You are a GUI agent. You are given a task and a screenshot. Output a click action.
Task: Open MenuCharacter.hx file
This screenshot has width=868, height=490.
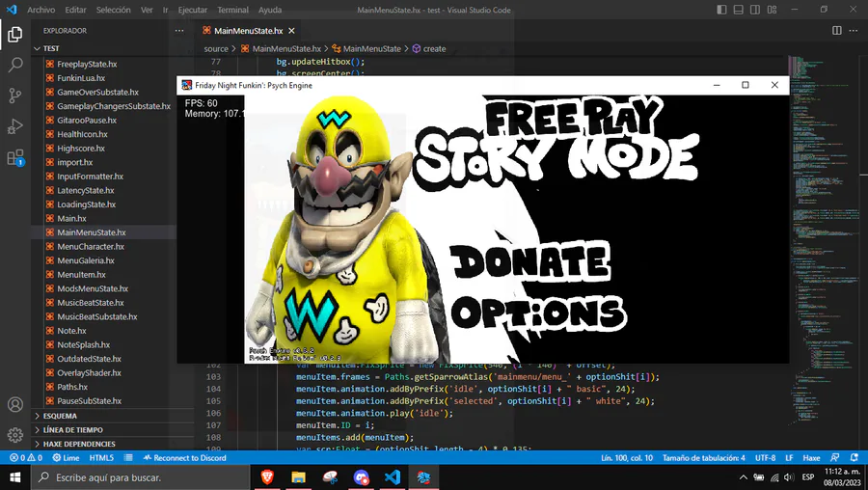[91, 246]
